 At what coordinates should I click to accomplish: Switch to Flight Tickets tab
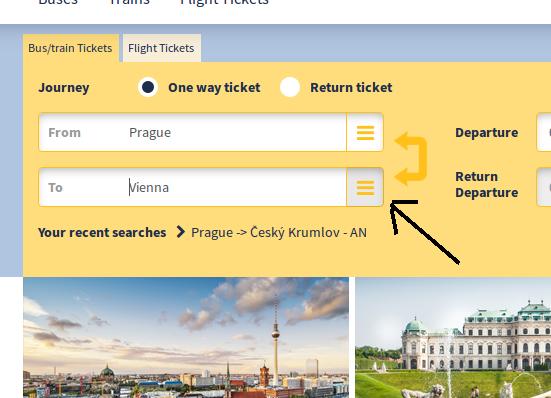161,48
